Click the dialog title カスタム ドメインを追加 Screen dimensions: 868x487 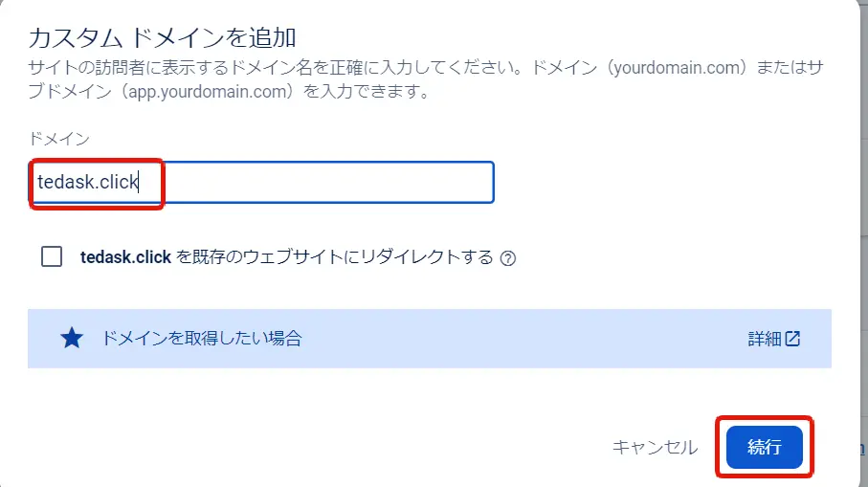pos(163,38)
